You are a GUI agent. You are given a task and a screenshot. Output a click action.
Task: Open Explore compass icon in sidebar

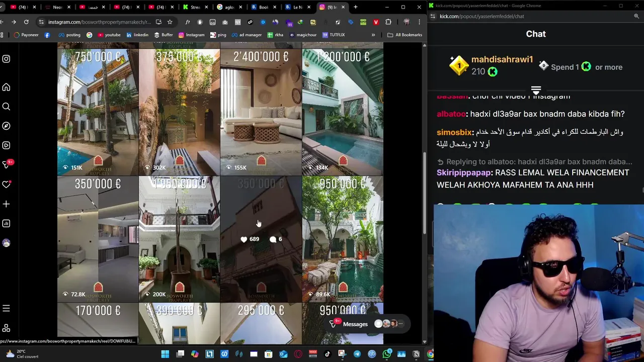point(6,126)
